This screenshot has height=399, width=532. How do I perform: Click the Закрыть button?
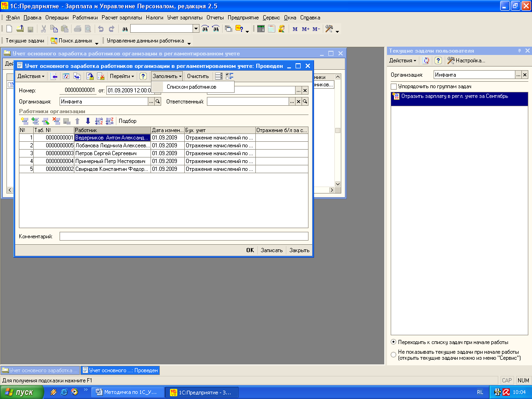point(299,250)
